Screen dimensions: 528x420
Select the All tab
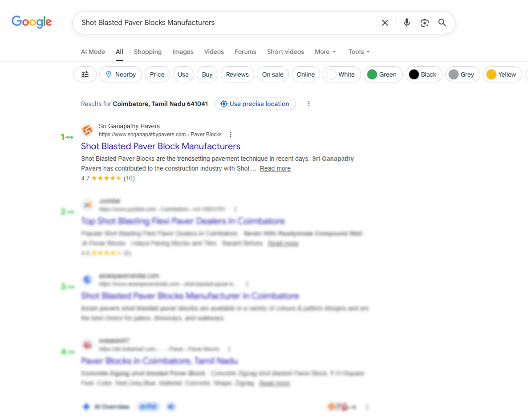click(119, 52)
